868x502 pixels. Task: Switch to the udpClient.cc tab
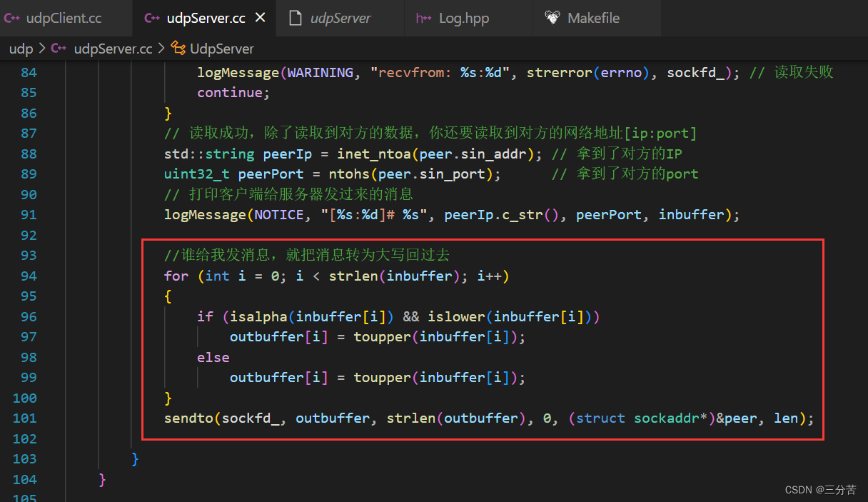pos(66,19)
